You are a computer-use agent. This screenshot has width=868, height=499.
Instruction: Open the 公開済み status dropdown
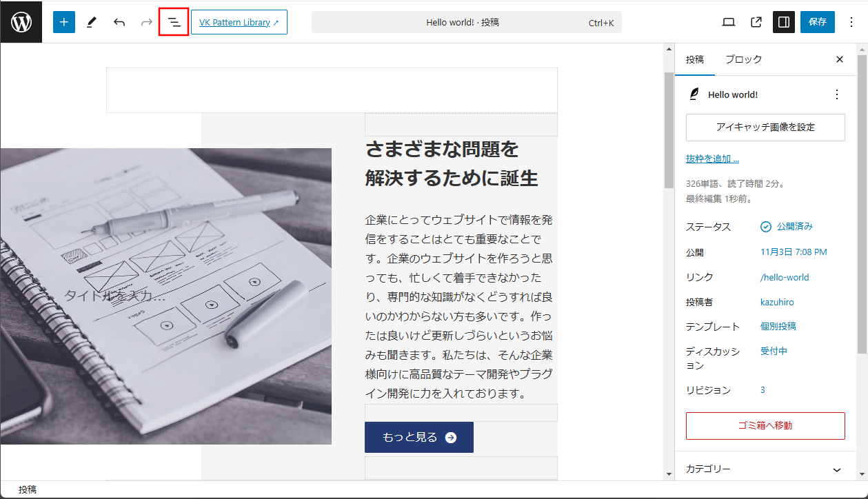coord(787,227)
